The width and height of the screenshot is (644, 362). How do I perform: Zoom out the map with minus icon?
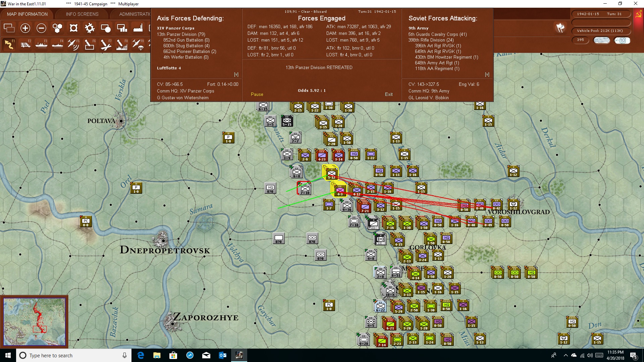(41, 28)
